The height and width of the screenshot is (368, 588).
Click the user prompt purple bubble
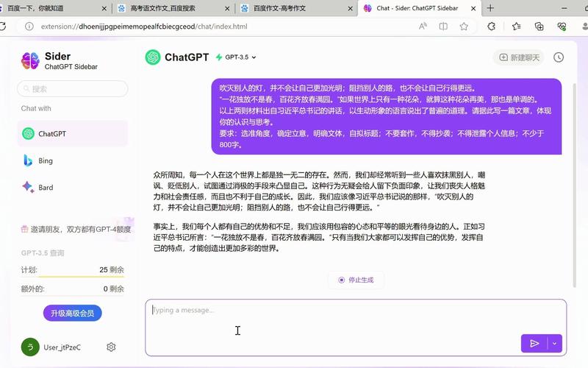pos(387,116)
